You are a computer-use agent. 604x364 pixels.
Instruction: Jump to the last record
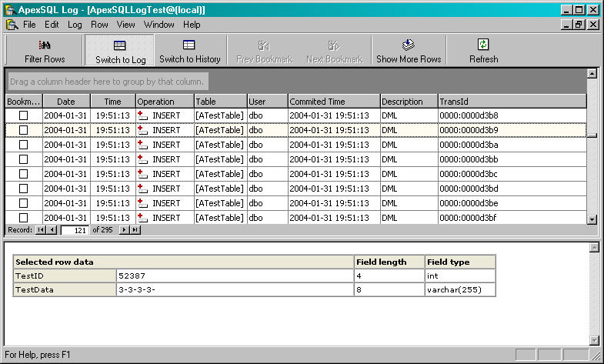click(x=135, y=230)
